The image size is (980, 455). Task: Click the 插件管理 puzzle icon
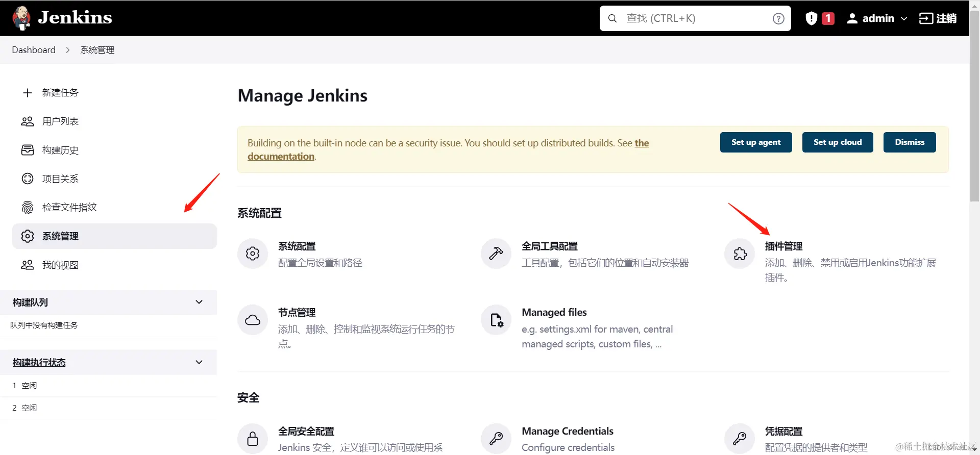tap(740, 254)
